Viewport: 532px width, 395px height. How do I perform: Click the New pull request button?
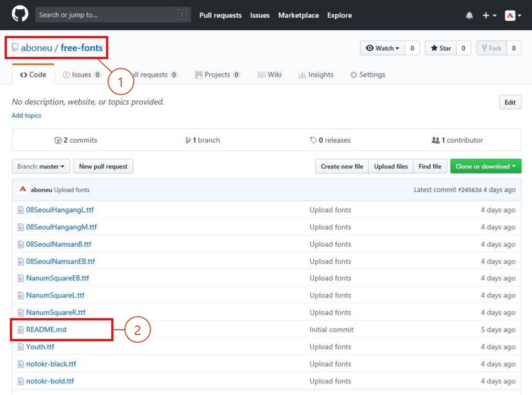[103, 166]
